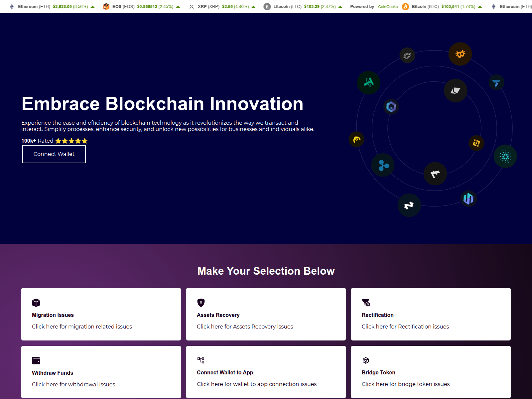Click the Ethereum ticker logo
This screenshot has height=399, width=532.
click(x=12, y=7)
